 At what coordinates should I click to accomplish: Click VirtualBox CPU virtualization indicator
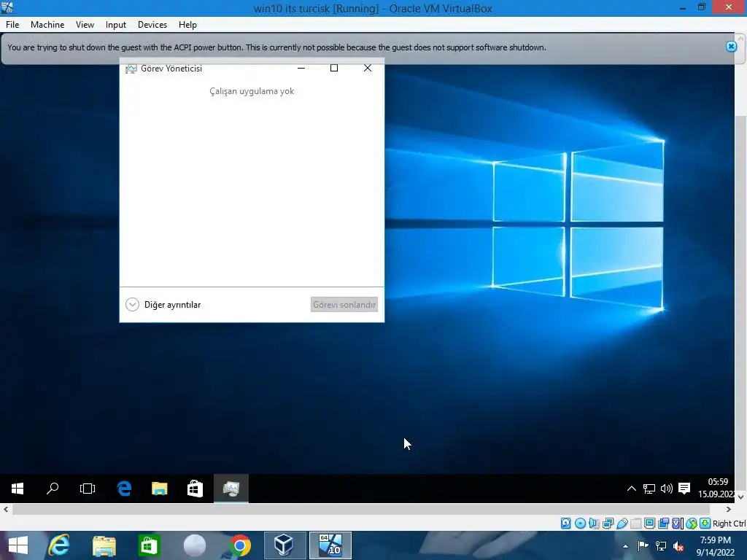(678, 524)
